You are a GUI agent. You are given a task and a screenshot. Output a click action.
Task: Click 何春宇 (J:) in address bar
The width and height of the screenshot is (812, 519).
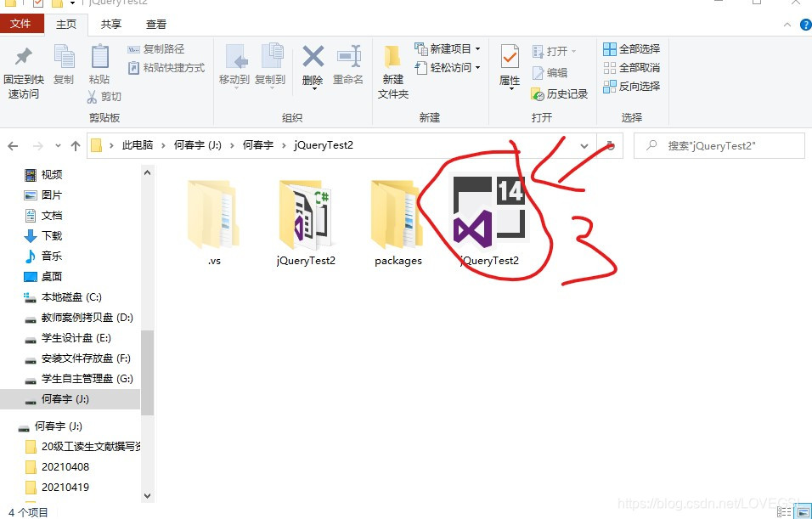click(197, 145)
